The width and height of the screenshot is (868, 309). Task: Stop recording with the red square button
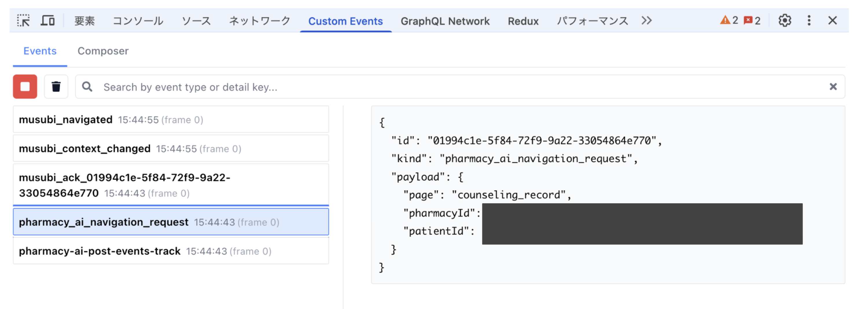click(25, 86)
